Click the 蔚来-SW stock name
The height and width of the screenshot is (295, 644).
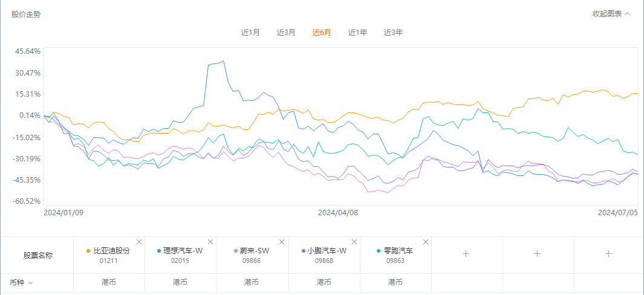254,251
